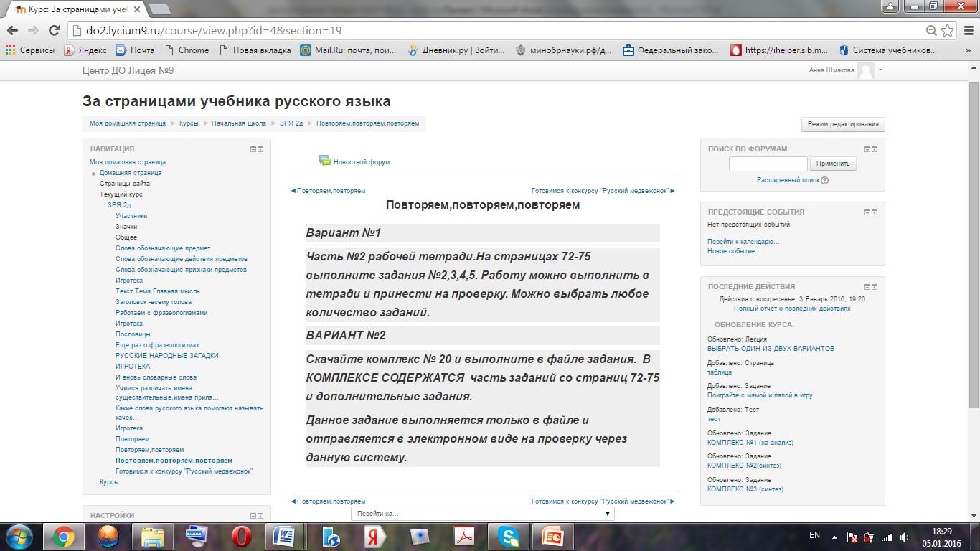This screenshot has height=551, width=980.
Task: Click help icon next to Расширенный поиск
Action: (824, 181)
